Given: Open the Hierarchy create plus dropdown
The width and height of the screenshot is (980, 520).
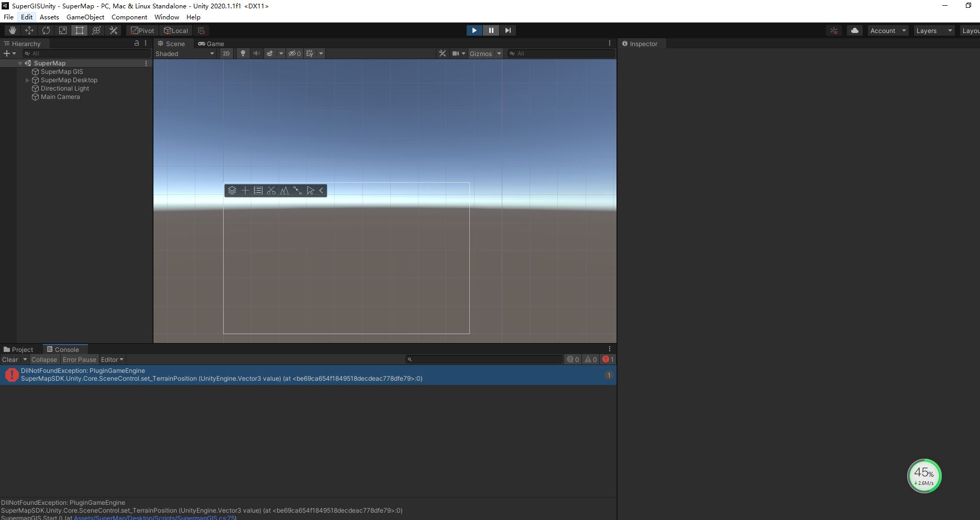Looking at the screenshot, I should tap(9, 53).
